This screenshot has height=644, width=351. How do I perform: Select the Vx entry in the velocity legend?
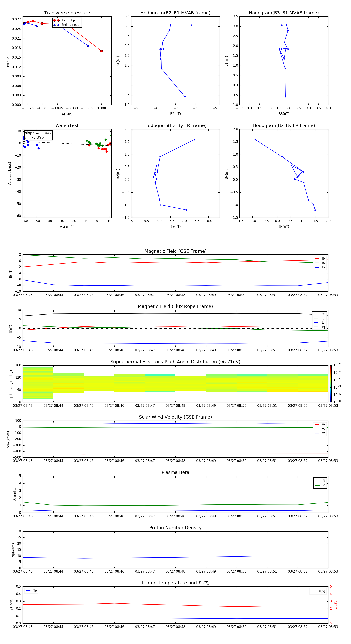320,425
